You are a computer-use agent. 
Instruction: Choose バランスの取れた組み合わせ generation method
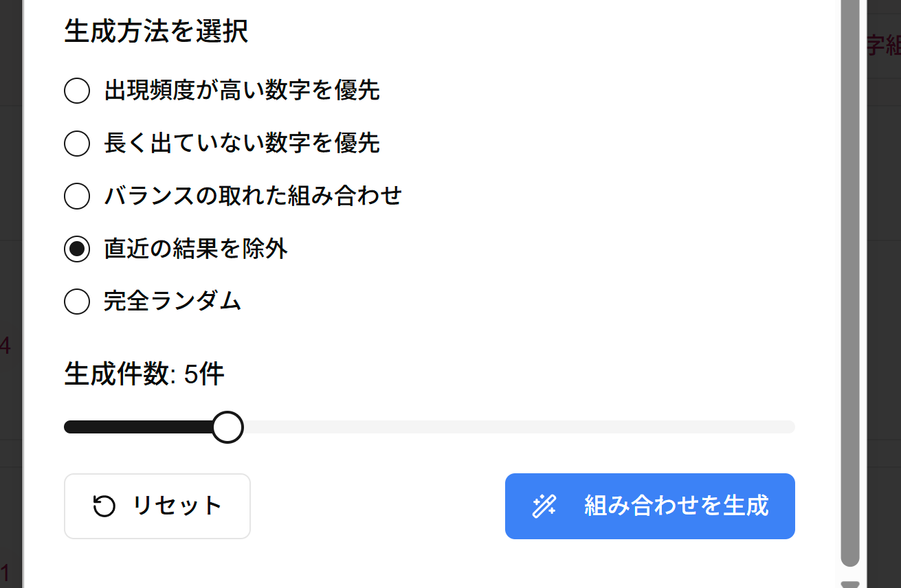pos(76,196)
